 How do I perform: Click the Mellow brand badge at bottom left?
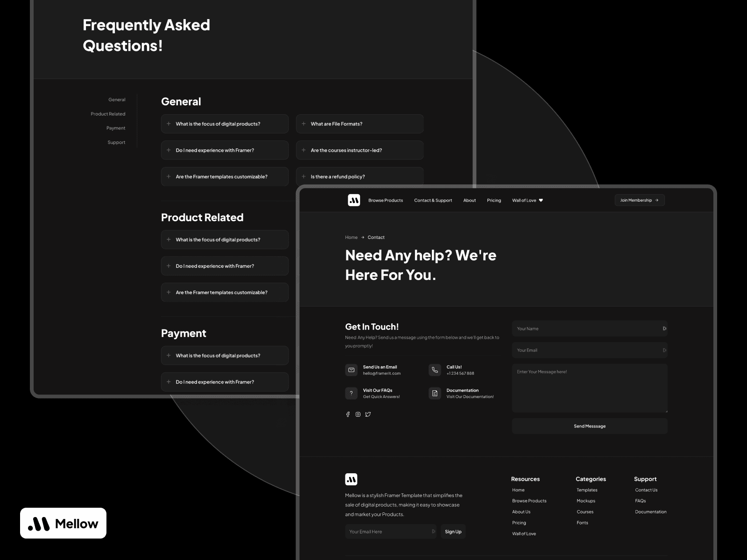point(63,523)
